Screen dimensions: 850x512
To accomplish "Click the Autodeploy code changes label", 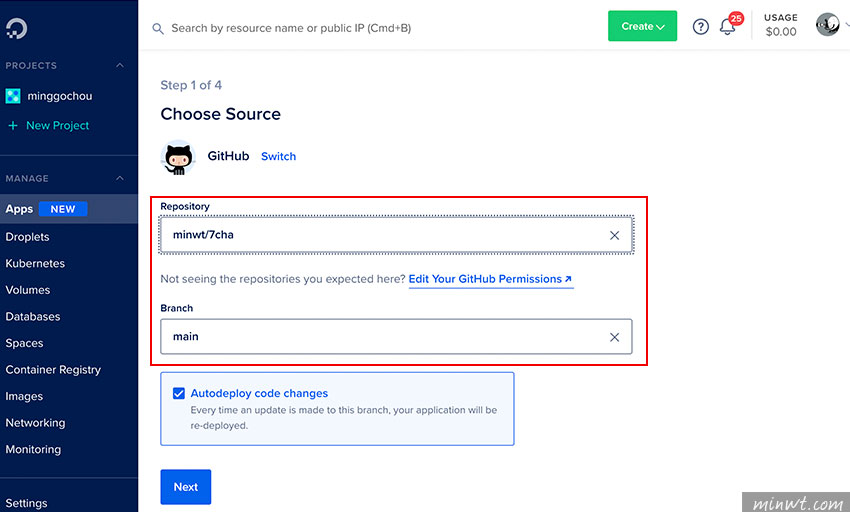I will pyautogui.click(x=259, y=393).
